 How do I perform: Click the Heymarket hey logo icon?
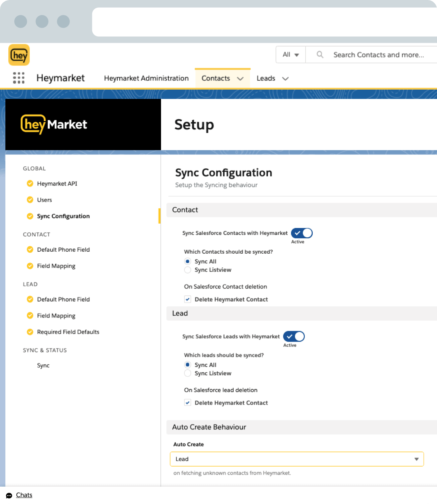(x=19, y=55)
